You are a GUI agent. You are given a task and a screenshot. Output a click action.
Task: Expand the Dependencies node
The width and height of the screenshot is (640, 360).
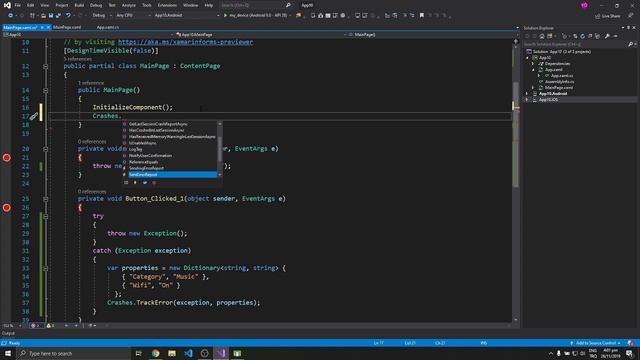click(x=533, y=64)
